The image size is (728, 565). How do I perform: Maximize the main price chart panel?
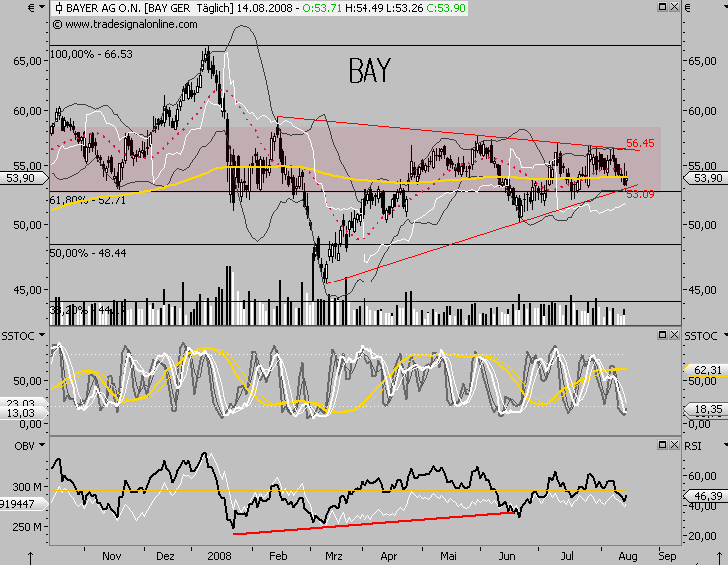(x=662, y=7)
